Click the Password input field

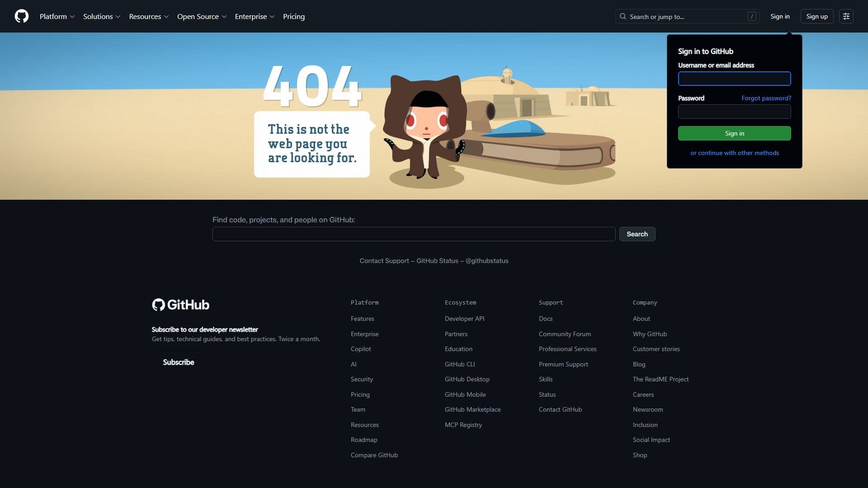(x=734, y=112)
